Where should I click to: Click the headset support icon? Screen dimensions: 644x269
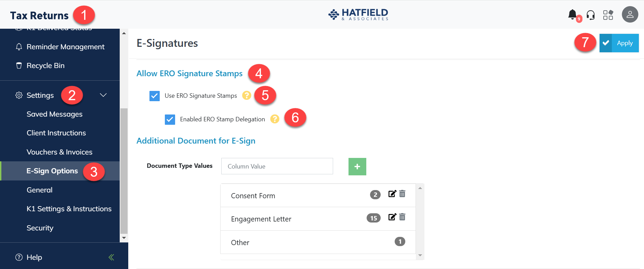coord(591,15)
